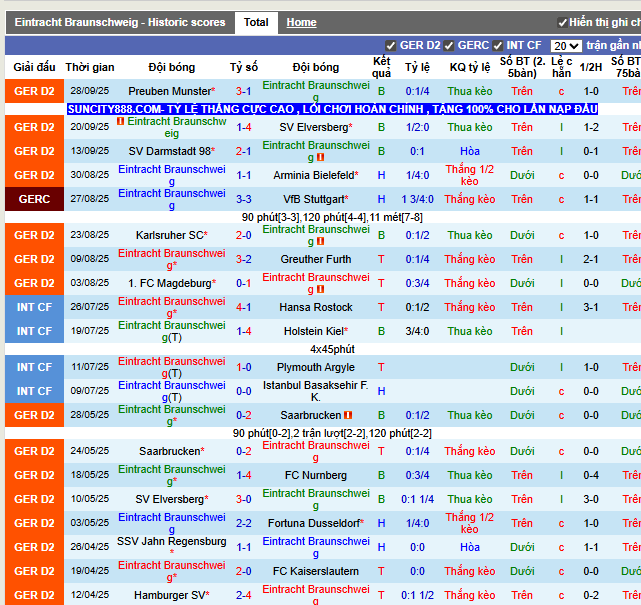
Task: Click Greuther Furth team name
Action: point(316,259)
